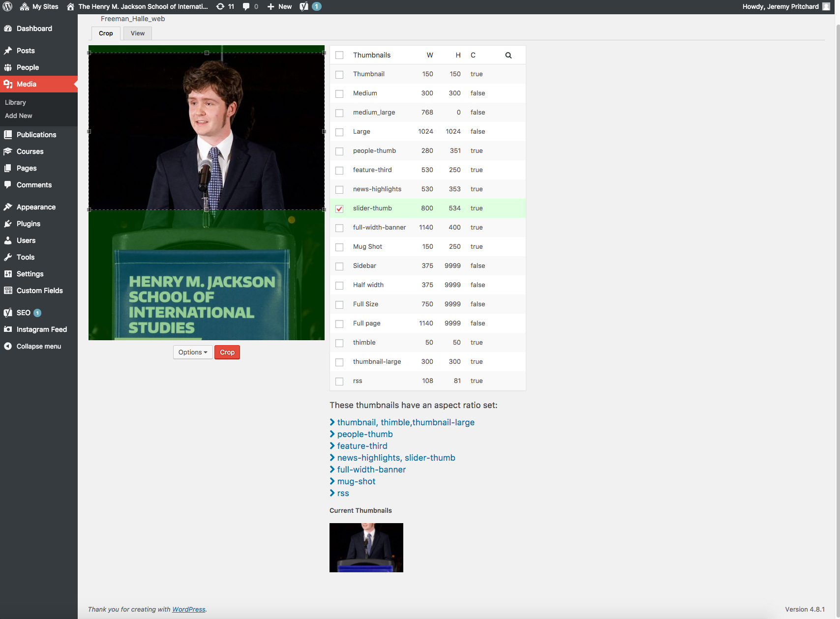Screen dimensions: 840x619
Task: Check the Medium size checkbox
Action: pos(339,94)
